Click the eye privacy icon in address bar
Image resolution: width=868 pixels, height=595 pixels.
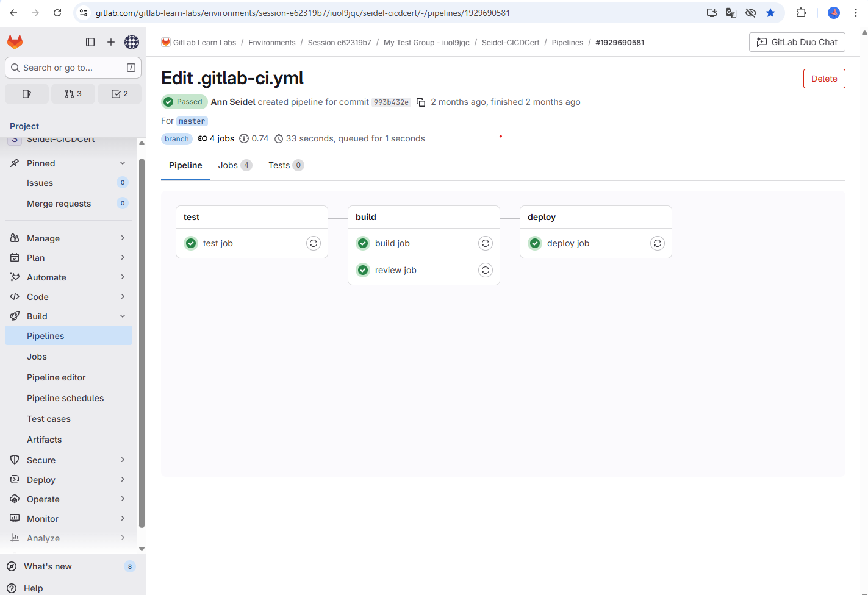click(x=751, y=12)
